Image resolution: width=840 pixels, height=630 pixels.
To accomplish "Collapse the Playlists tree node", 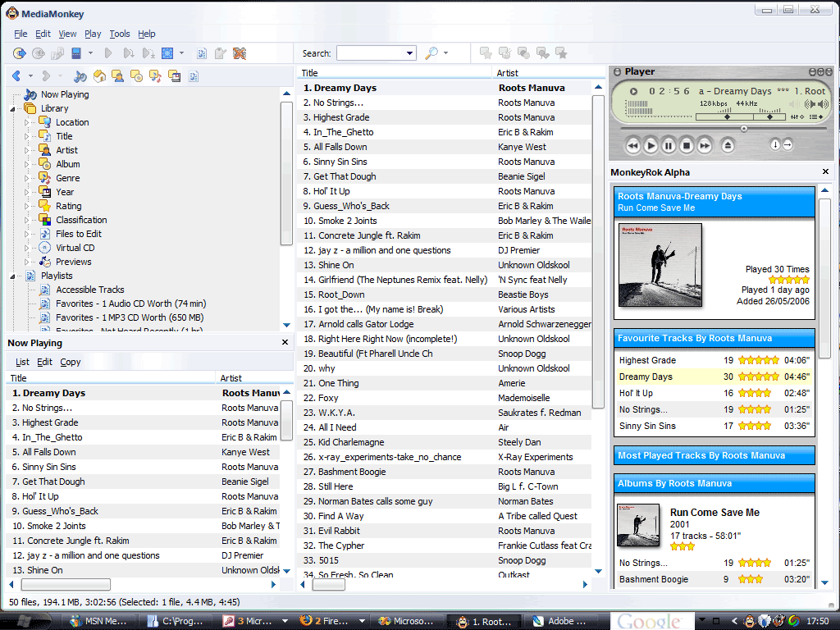I will (12, 276).
